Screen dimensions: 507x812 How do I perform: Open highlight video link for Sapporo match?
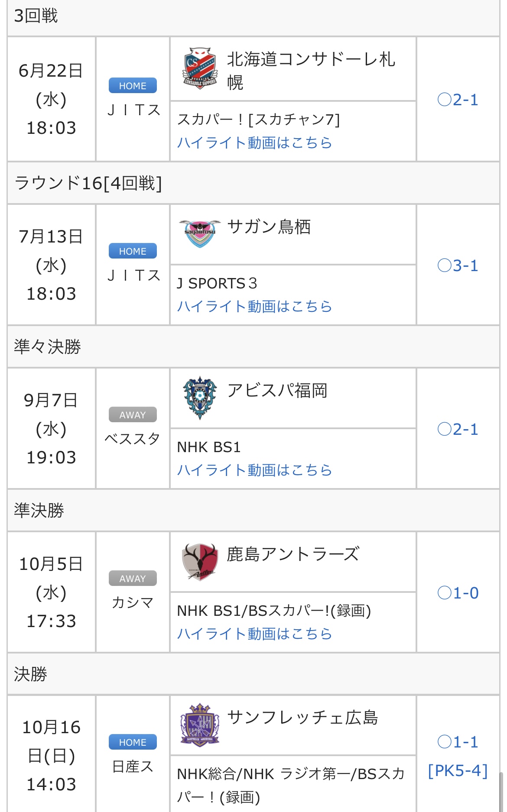pyautogui.click(x=254, y=142)
